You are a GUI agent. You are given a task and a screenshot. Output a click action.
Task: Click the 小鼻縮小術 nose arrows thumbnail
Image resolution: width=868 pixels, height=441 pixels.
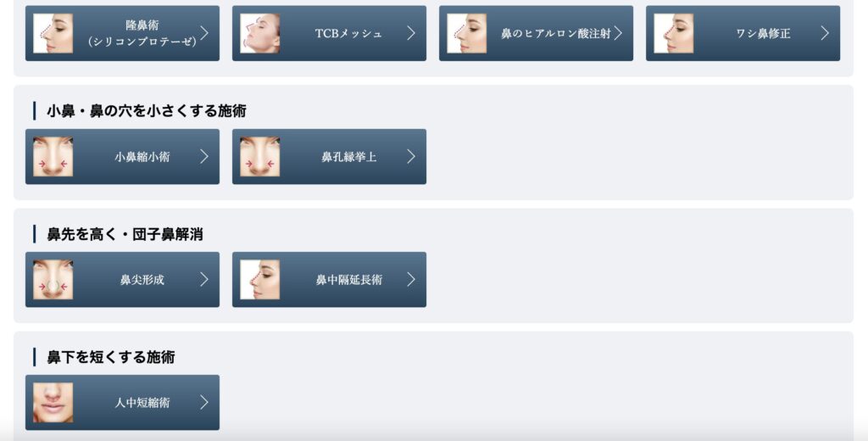53,157
